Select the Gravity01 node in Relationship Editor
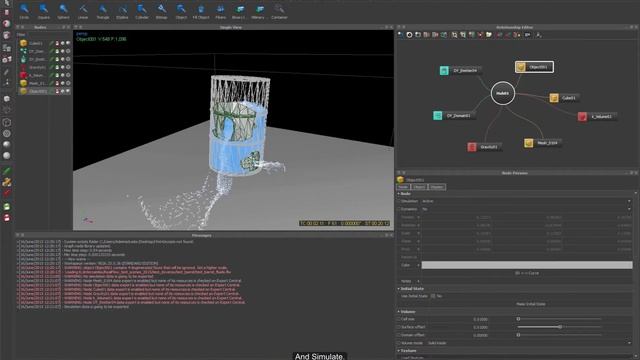This screenshot has width=640, height=360. coord(484,147)
